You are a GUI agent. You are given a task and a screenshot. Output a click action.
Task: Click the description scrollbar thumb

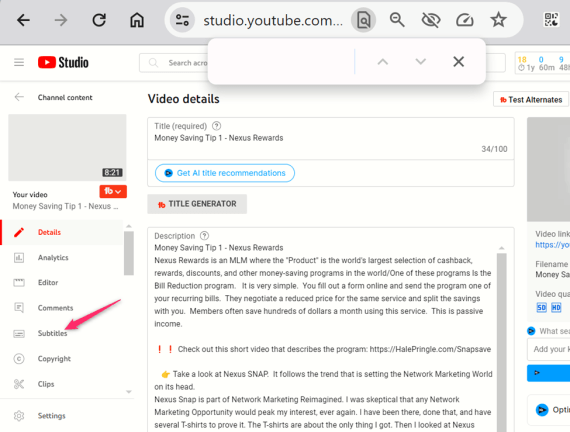(x=502, y=342)
